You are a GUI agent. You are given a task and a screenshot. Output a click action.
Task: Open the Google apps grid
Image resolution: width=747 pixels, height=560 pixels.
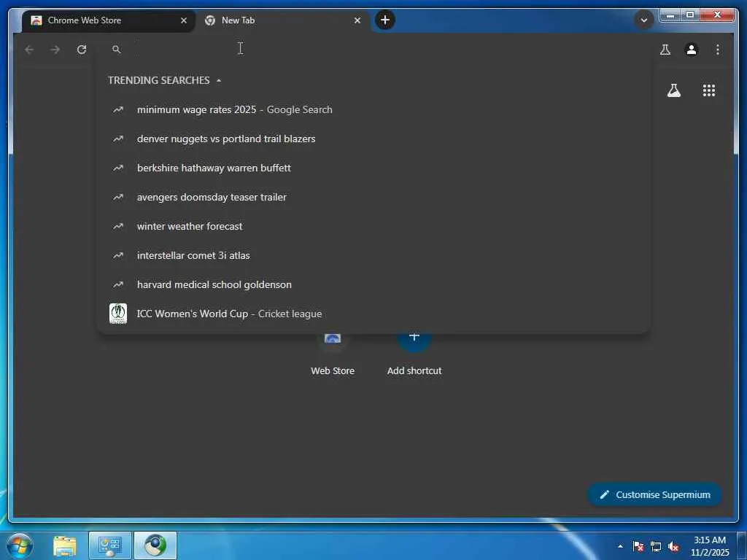(x=709, y=90)
